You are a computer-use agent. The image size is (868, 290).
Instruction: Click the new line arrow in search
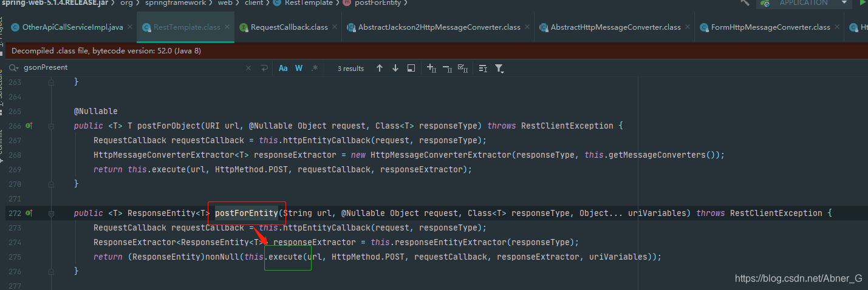click(x=264, y=69)
